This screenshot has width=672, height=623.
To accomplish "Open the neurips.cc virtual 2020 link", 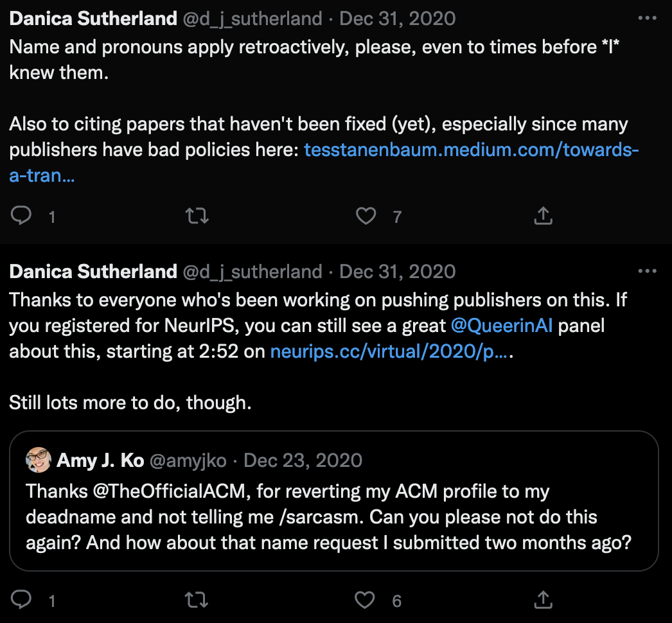I will 389,351.
